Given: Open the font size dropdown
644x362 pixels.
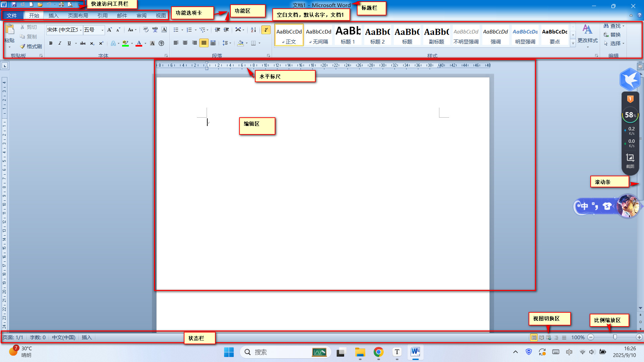Looking at the screenshot, I should [x=102, y=30].
